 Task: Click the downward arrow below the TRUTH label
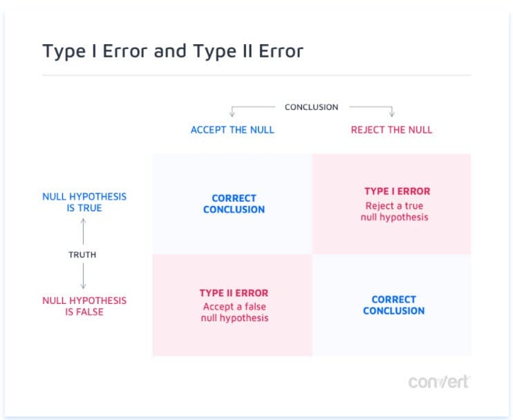[x=83, y=276]
